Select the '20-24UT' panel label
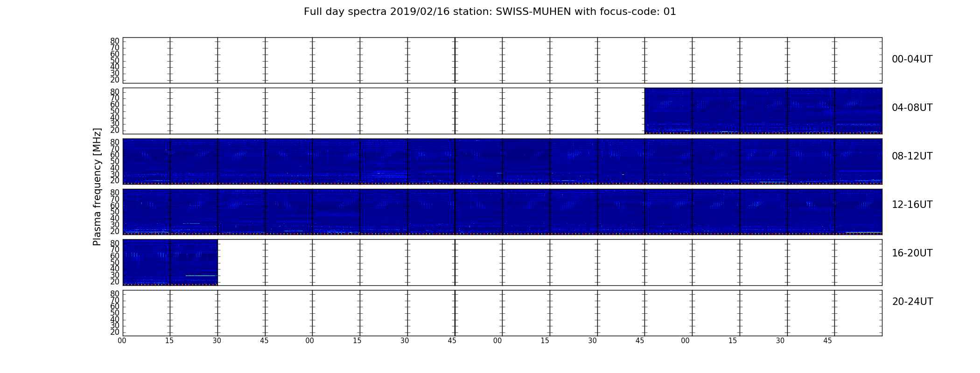980x373 pixels. (912, 302)
